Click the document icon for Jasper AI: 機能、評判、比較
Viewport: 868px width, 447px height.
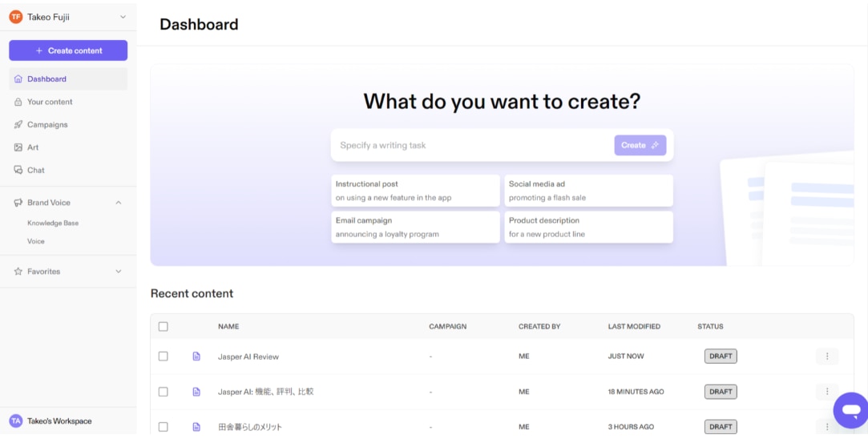[x=196, y=392]
